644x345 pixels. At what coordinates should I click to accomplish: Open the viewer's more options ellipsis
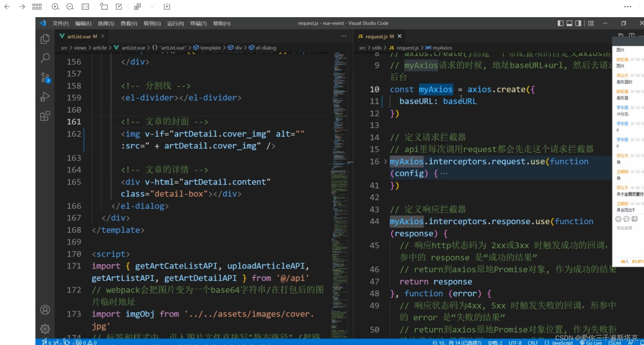pos(628,6)
